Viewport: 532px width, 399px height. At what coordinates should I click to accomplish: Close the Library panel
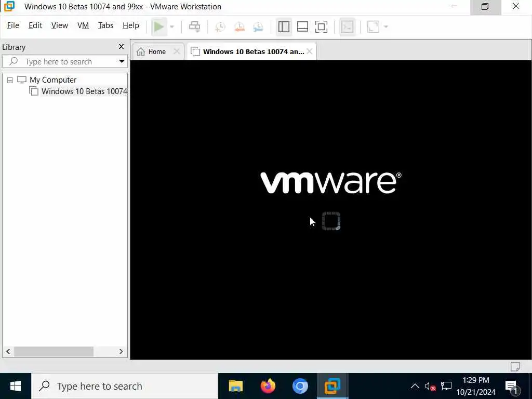[x=121, y=46]
